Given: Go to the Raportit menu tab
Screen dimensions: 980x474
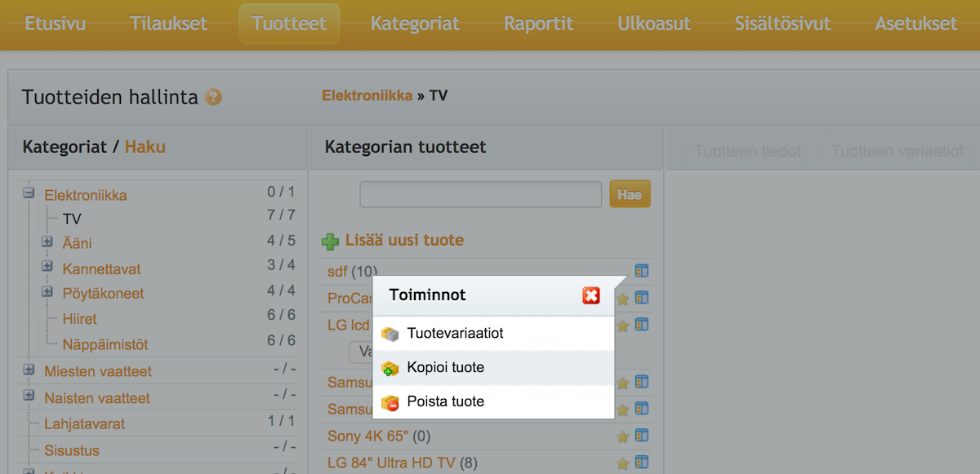Looking at the screenshot, I should coord(538,24).
